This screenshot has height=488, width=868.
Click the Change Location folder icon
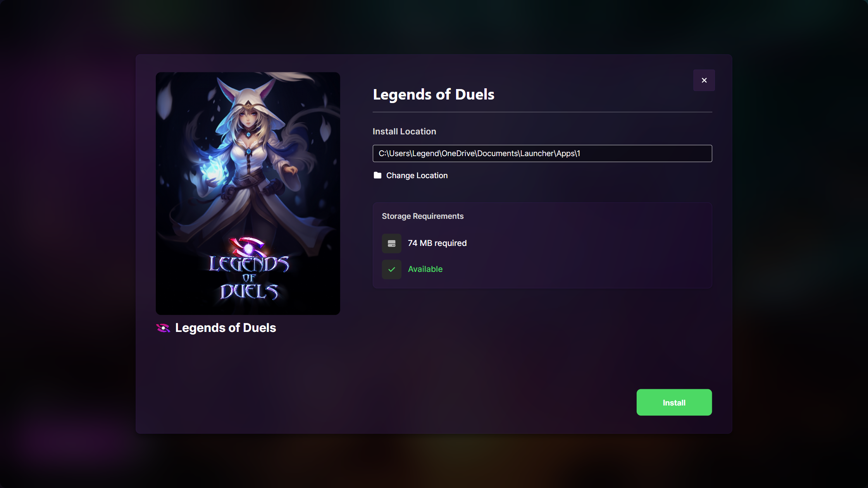pyautogui.click(x=377, y=175)
